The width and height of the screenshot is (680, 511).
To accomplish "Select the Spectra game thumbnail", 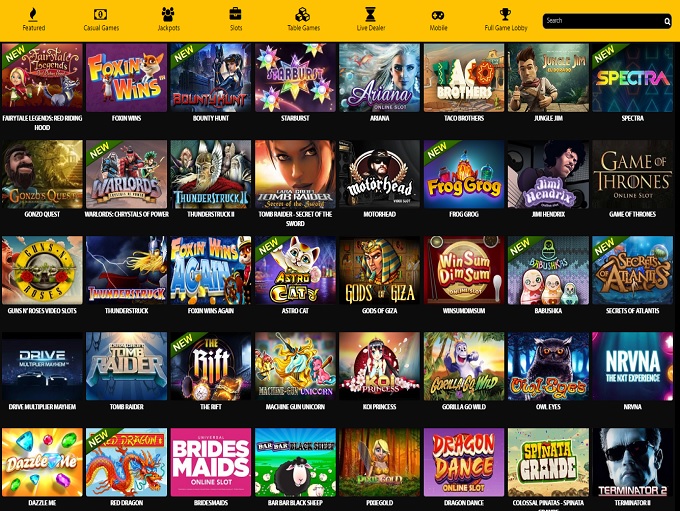I will pyautogui.click(x=633, y=78).
